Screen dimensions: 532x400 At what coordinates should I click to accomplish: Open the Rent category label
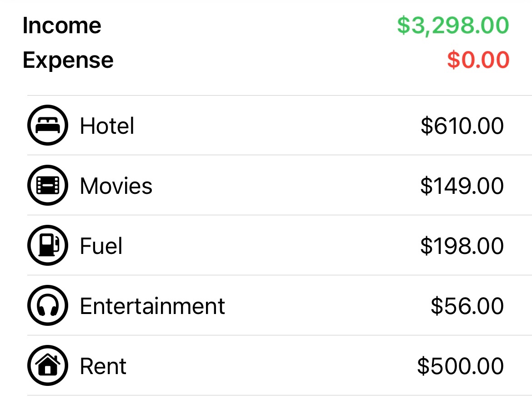click(x=103, y=366)
